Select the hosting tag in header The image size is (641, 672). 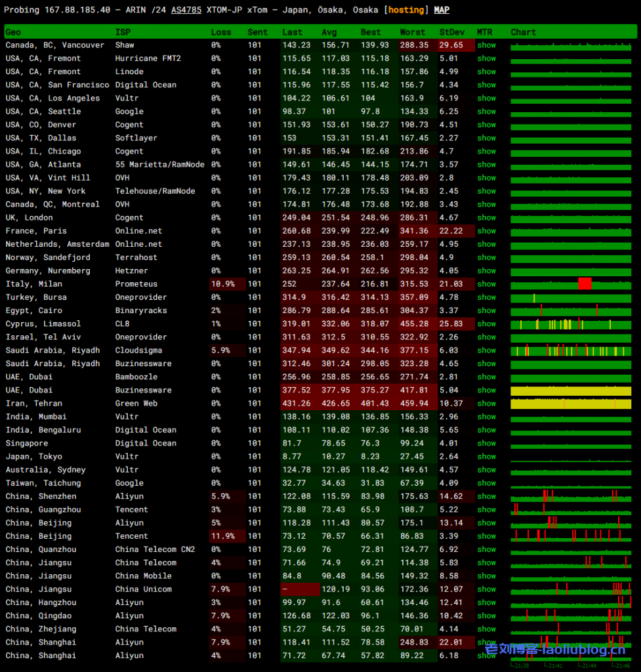pos(405,10)
